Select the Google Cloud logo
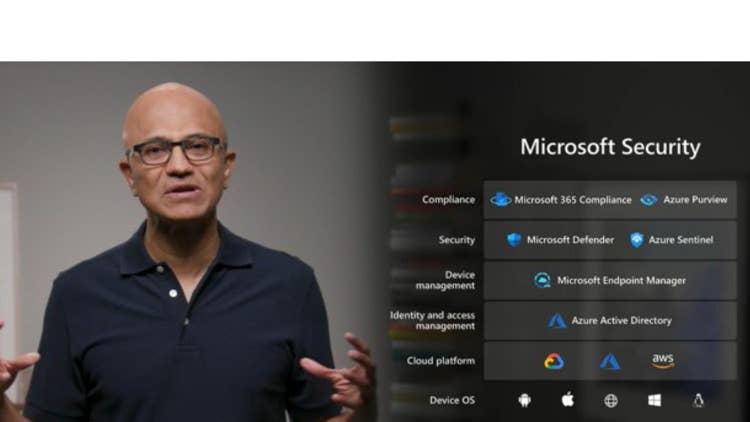This screenshot has width=750, height=422. click(554, 361)
